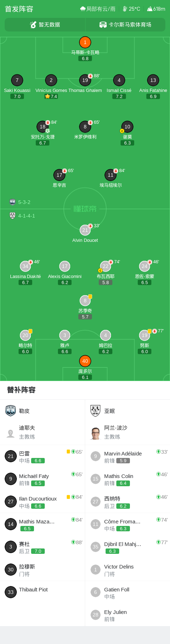Tap the thermometer temperature icon
The height and width of the screenshot is (644, 170).
pyautogui.click(x=125, y=9)
